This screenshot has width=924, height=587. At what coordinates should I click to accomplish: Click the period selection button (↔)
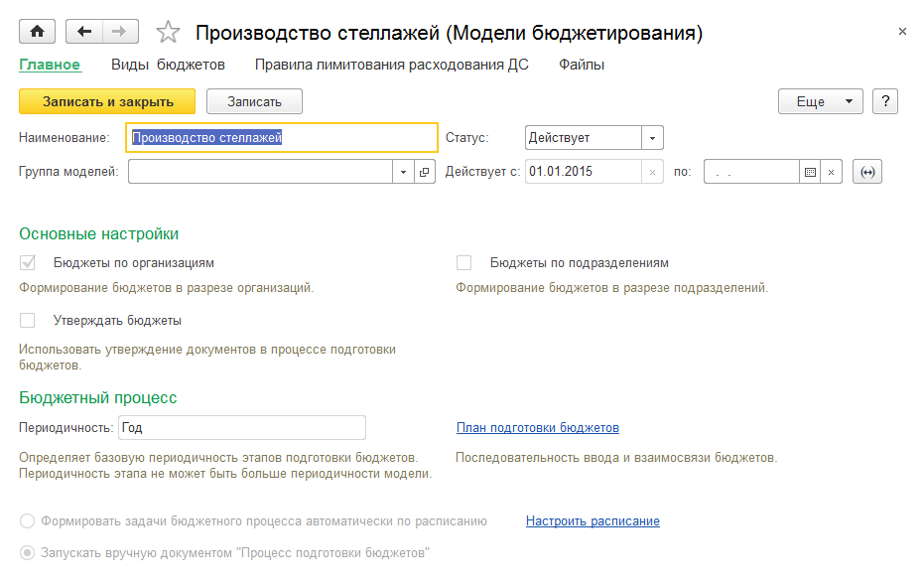pyautogui.click(x=867, y=172)
